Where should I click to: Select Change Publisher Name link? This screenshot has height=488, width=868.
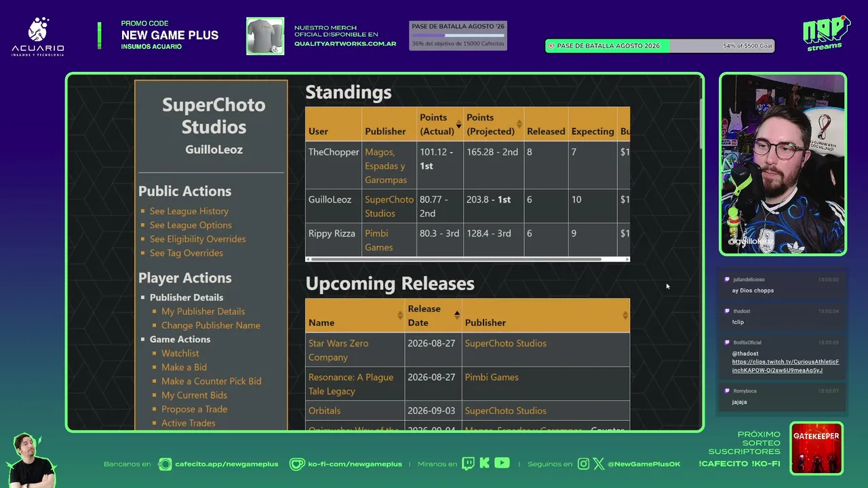(211, 325)
